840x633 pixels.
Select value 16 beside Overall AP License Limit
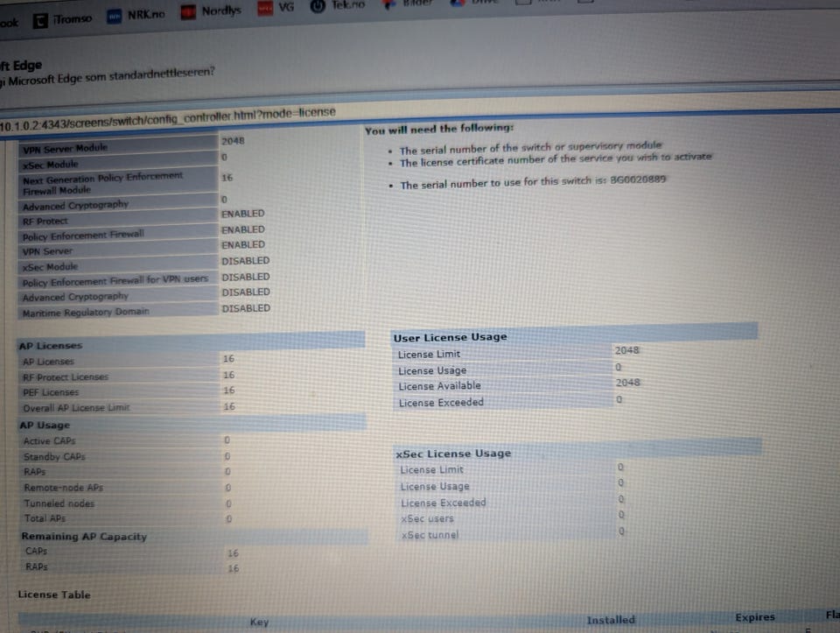[x=229, y=406]
